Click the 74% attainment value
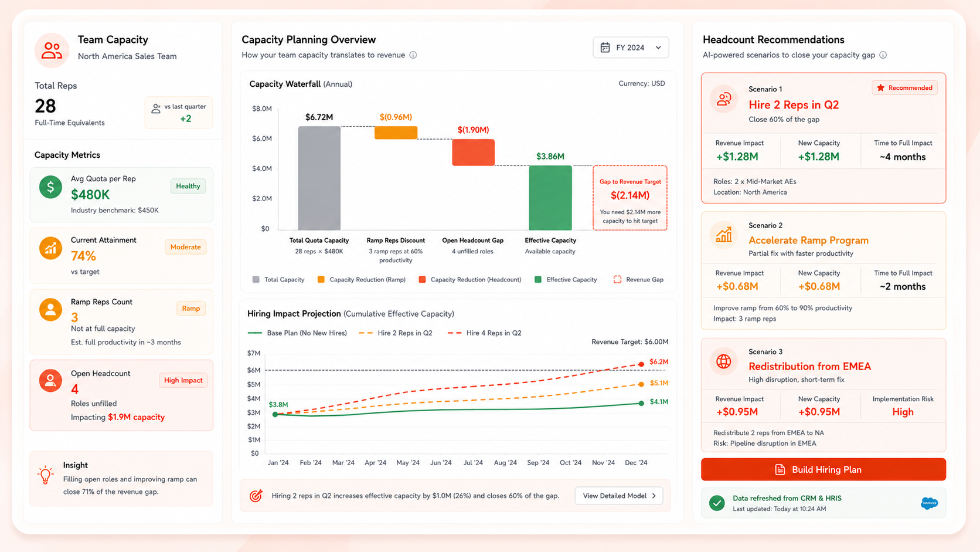This screenshot has width=980, height=552. [x=83, y=256]
